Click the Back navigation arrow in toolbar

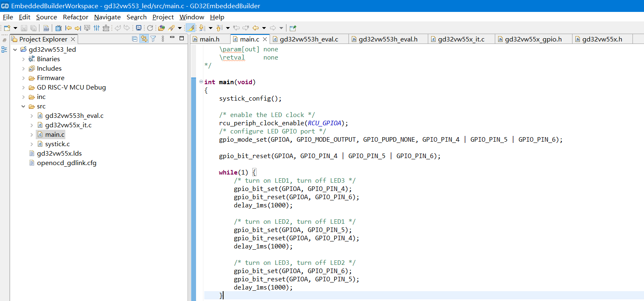pyautogui.click(x=256, y=28)
